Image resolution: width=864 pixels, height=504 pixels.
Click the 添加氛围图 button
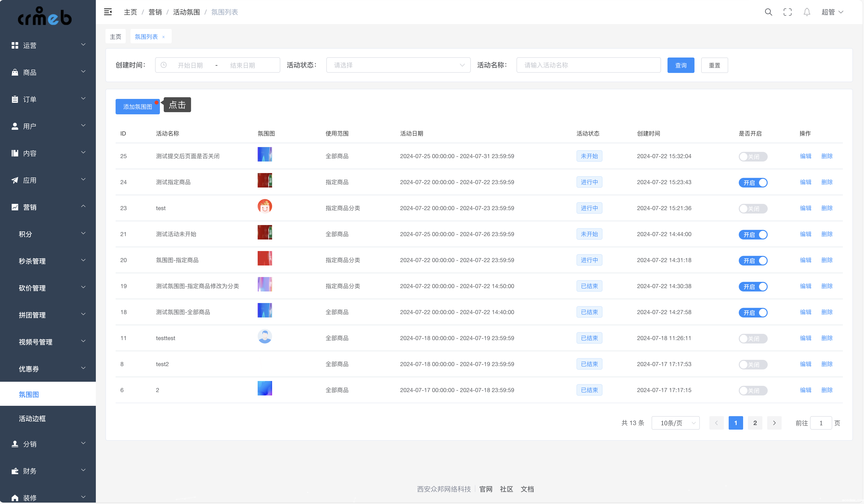click(137, 107)
